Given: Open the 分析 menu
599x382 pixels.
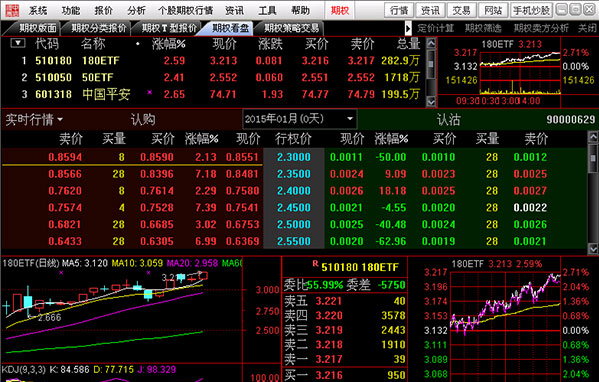Looking at the screenshot, I should (x=136, y=10).
